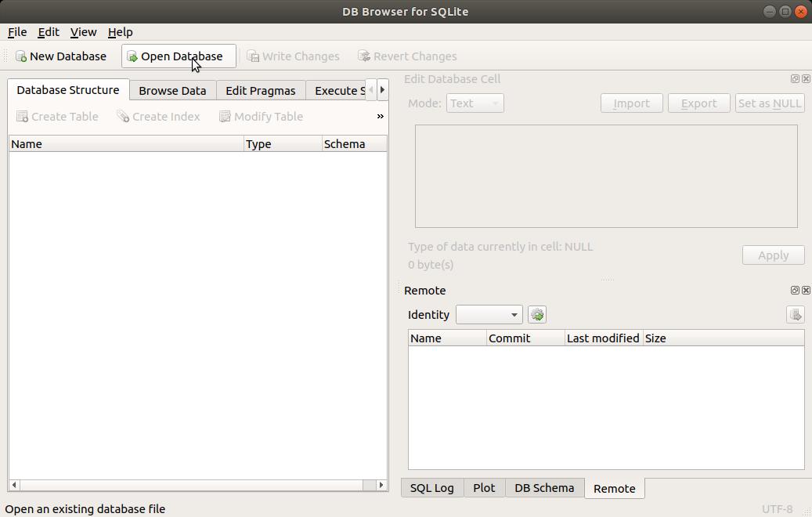Open the View menu
812x517 pixels.
click(x=83, y=32)
